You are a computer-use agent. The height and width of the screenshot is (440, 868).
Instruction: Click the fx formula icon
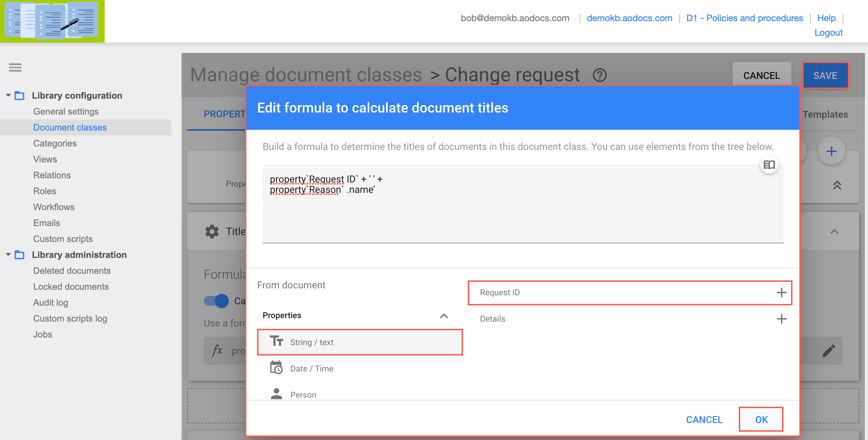[x=218, y=350]
